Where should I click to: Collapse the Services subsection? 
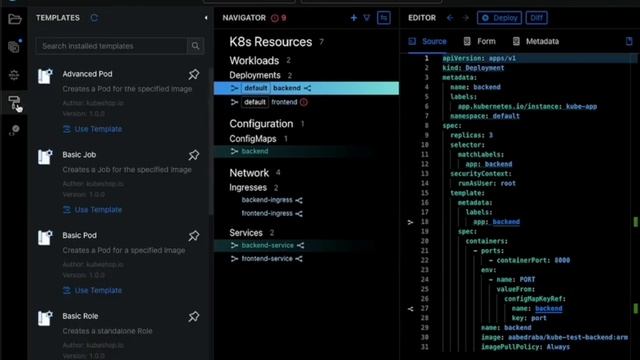tap(246, 233)
